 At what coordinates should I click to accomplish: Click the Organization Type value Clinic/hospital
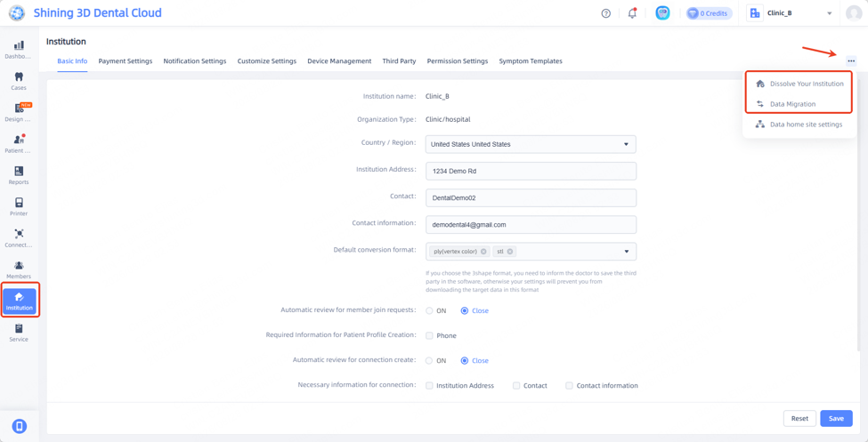(x=448, y=119)
